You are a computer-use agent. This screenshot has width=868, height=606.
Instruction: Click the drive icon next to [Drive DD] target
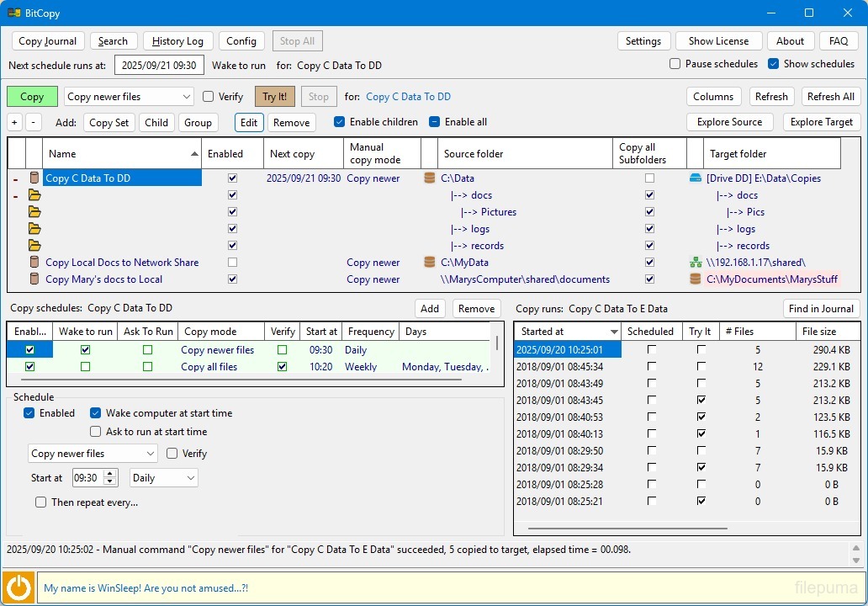pyautogui.click(x=696, y=178)
